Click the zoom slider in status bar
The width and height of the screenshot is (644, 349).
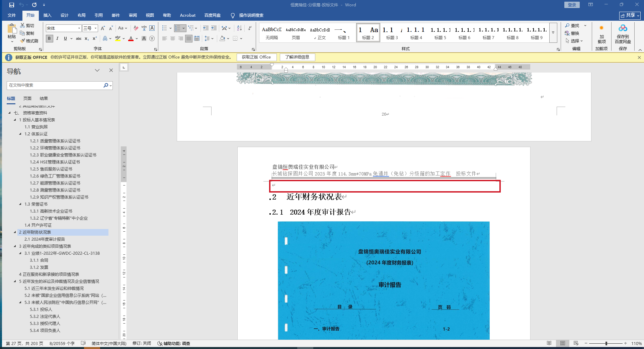coord(606,343)
